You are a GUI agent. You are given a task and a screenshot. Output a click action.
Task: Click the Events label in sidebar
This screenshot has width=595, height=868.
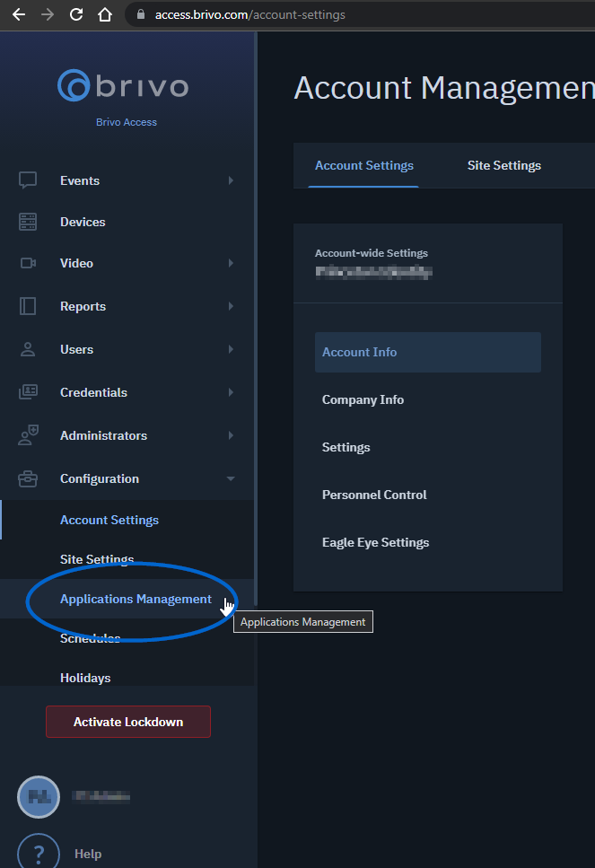[x=80, y=180]
